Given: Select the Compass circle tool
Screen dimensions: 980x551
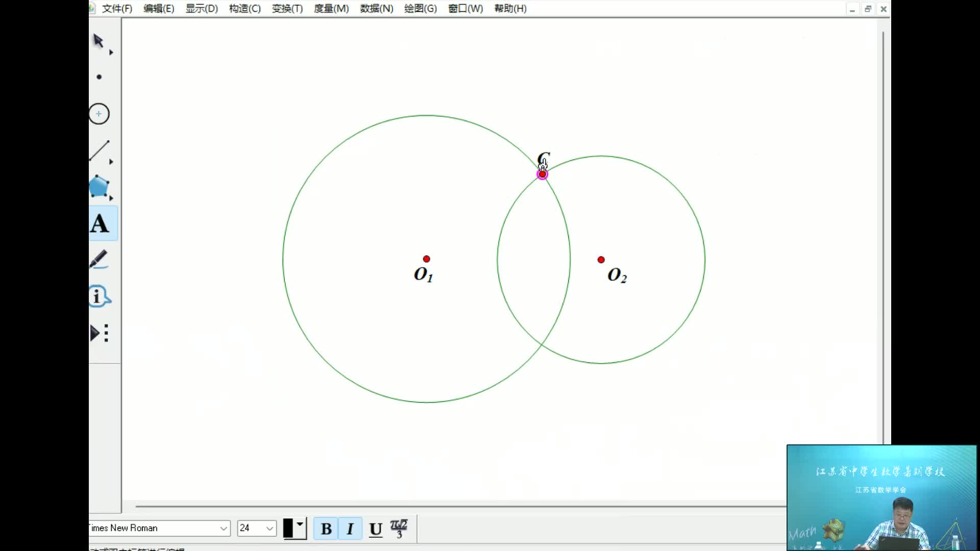Looking at the screenshot, I should tap(99, 114).
